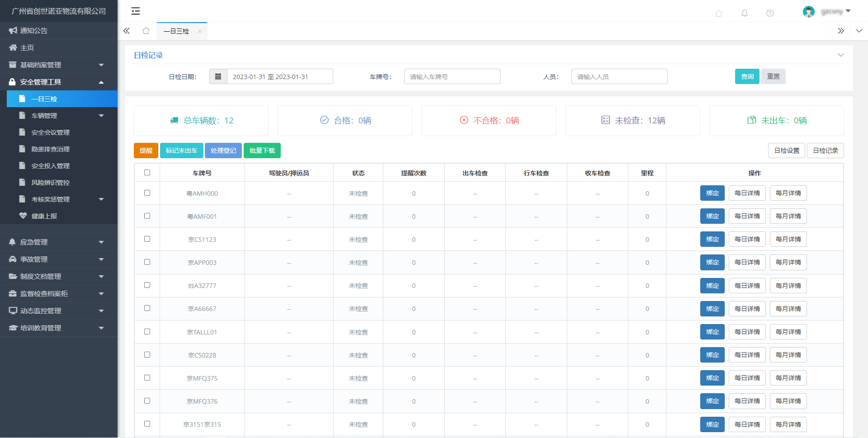Open 隐患排查治理 in the sidebar
Screen dimensions: 868x438
click(x=50, y=149)
